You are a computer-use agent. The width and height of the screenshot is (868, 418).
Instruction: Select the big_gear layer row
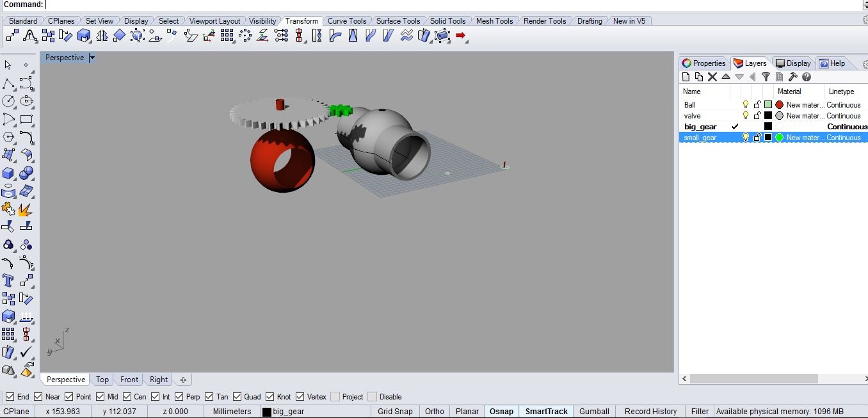point(773,127)
